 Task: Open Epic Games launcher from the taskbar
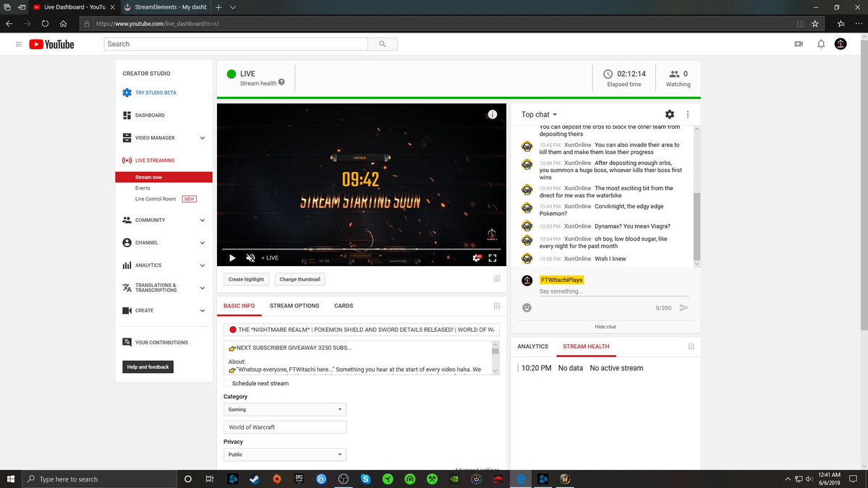click(x=299, y=479)
